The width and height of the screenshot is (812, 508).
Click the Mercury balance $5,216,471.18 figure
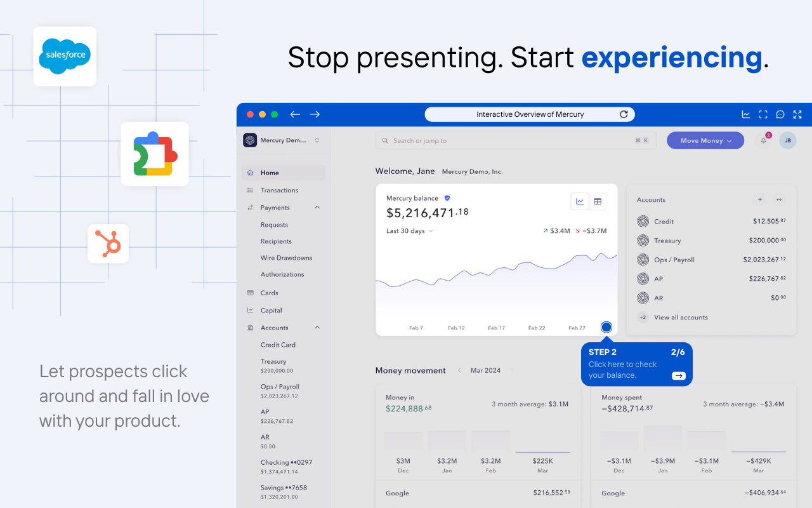click(x=428, y=213)
